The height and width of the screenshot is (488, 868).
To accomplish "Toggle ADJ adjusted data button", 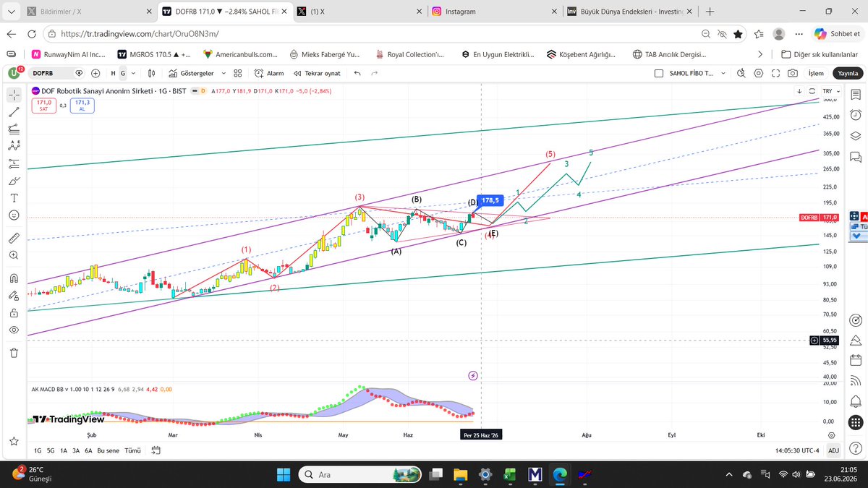I will point(833,450).
